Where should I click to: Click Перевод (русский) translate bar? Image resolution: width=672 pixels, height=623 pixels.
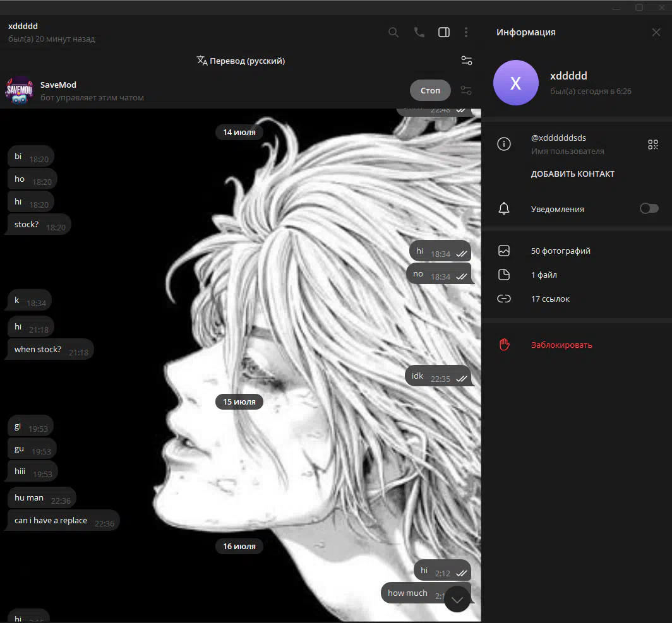click(241, 61)
